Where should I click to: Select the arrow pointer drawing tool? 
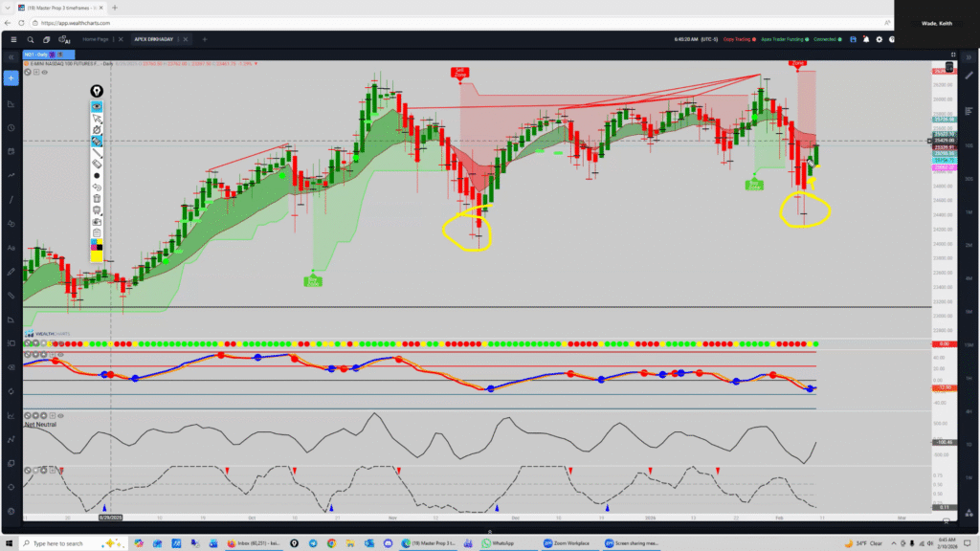point(97,118)
